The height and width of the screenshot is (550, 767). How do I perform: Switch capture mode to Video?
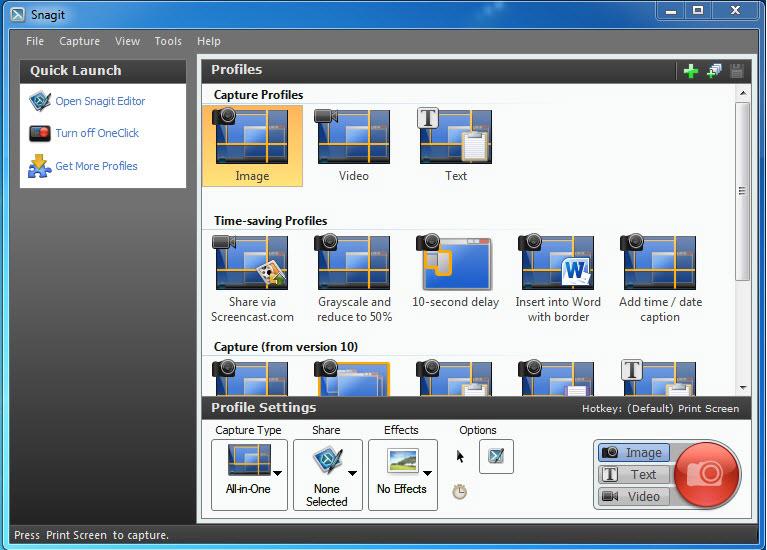634,496
